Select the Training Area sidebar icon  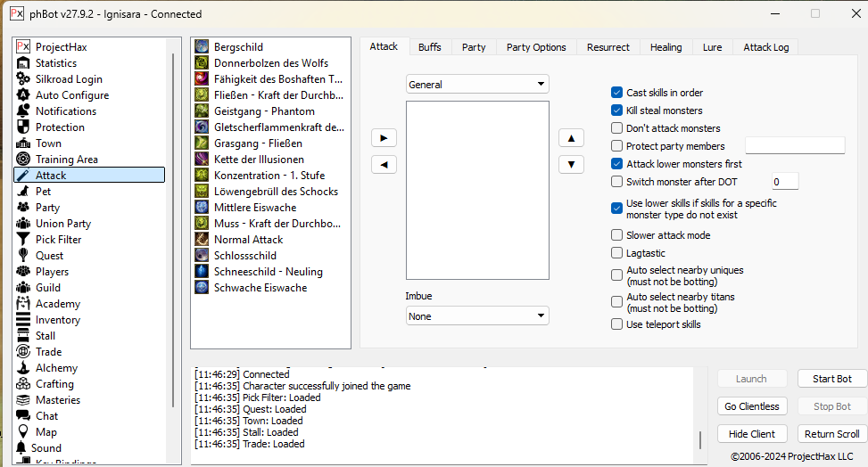tap(24, 160)
